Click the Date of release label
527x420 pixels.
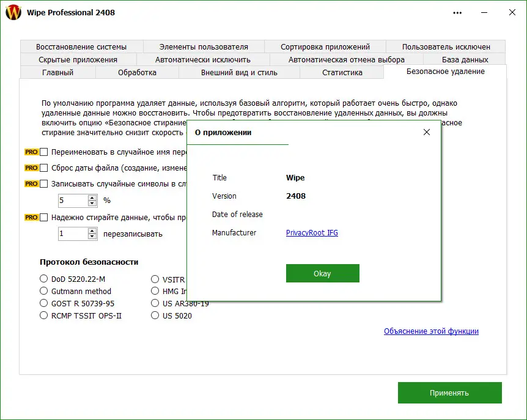pos(237,214)
